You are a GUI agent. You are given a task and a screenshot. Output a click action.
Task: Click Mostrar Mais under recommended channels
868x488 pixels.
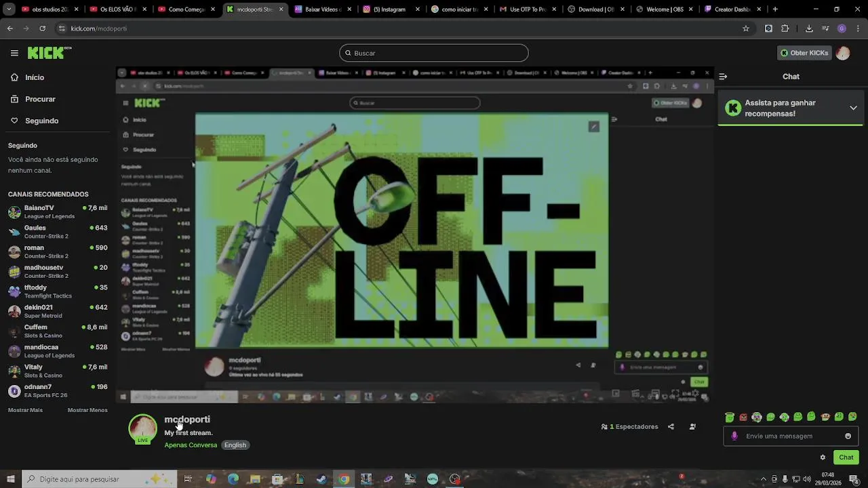25,410
